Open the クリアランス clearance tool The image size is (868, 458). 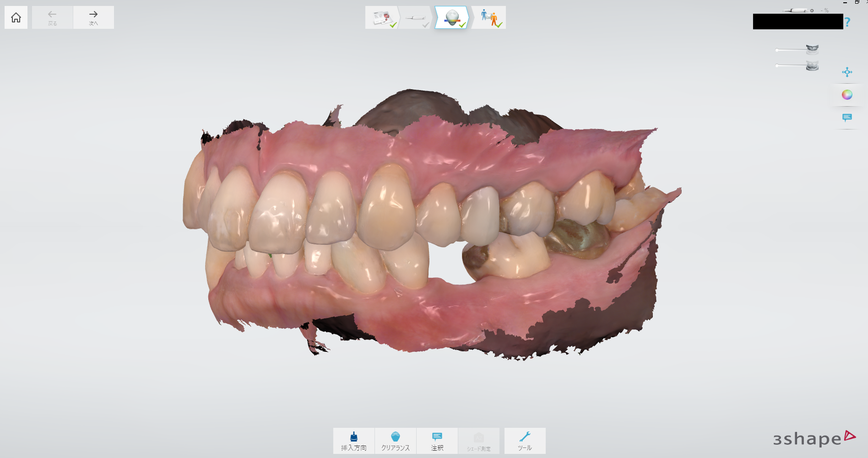coord(395,441)
